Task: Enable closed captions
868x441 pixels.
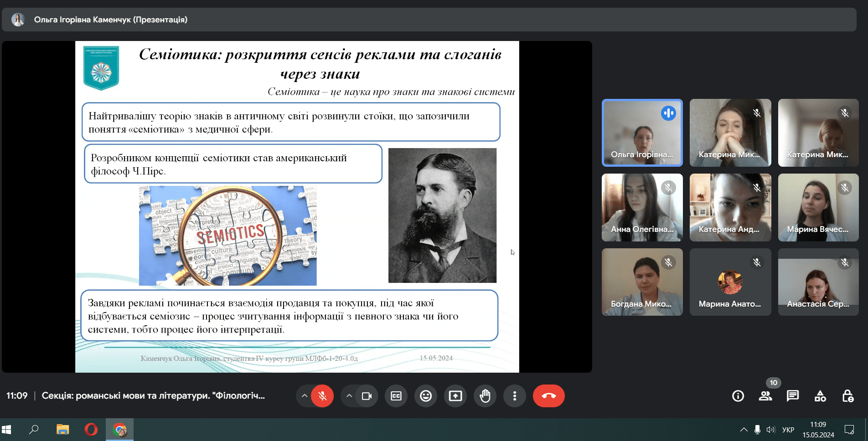Action: tap(396, 396)
